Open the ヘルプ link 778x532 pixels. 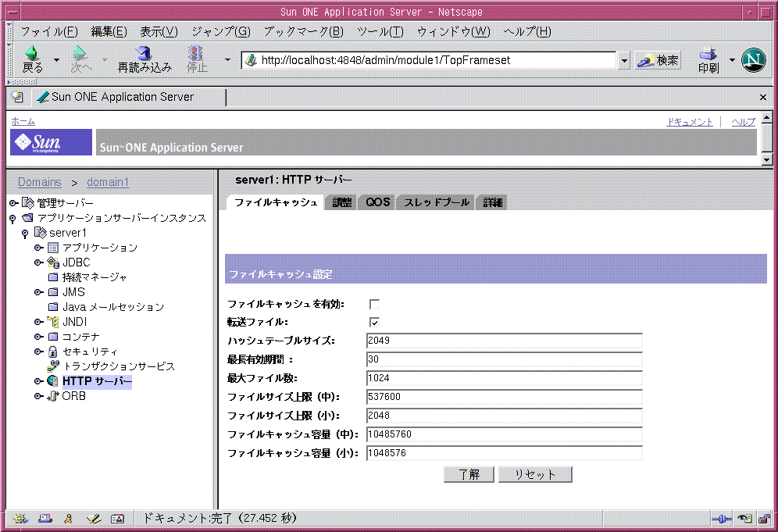tap(744, 122)
